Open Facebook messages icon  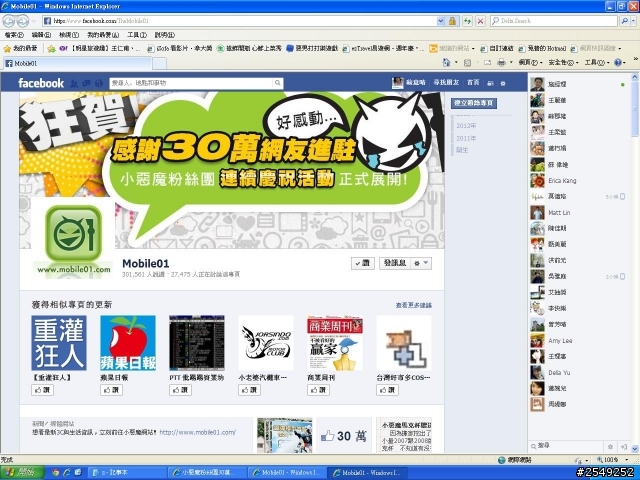pos(87,83)
